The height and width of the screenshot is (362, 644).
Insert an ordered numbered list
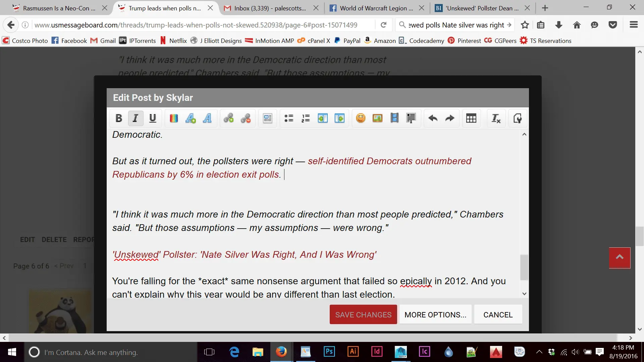click(x=306, y=118)
